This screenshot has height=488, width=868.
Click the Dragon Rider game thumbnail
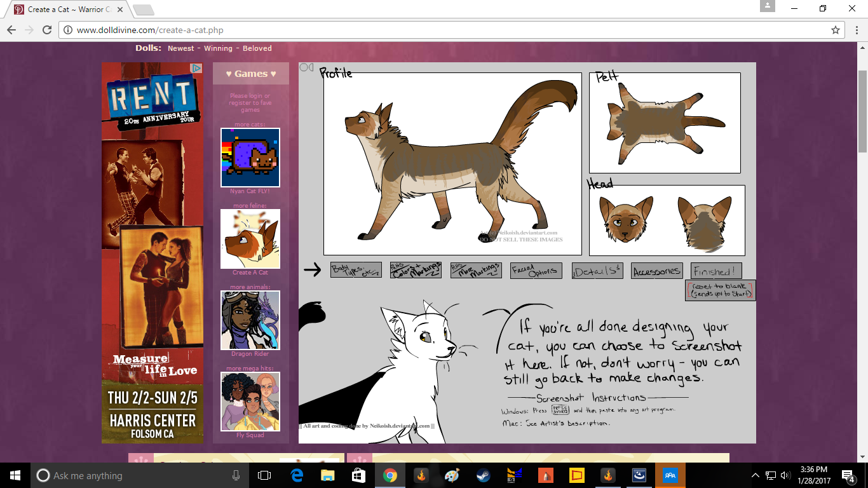coord(250,320)
